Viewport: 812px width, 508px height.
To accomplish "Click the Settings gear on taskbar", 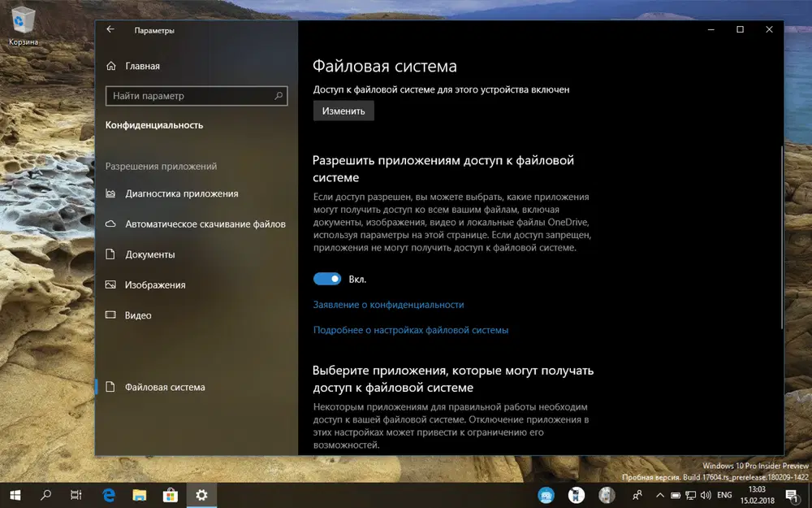I will [201, 496].
